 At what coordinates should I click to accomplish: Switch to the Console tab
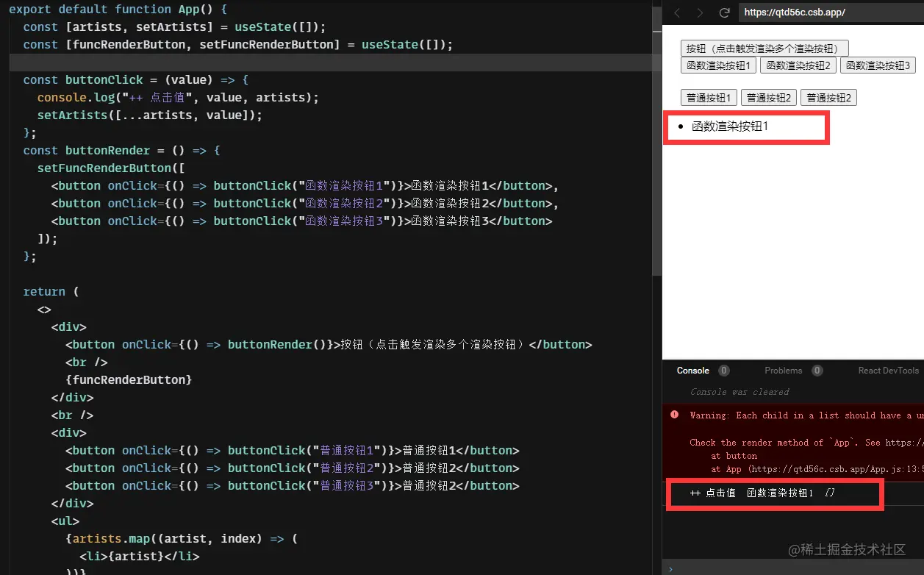[x=693, y=371]
